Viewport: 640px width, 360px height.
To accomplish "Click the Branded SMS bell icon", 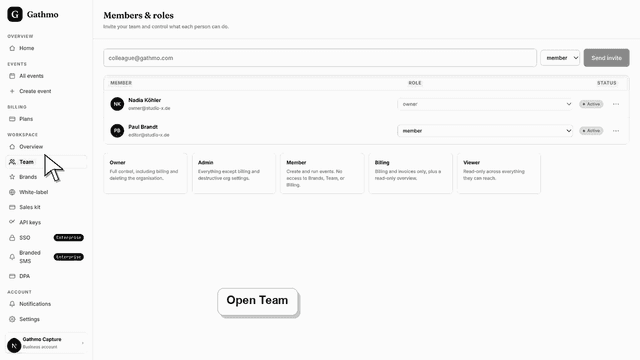I will [12, 257].
